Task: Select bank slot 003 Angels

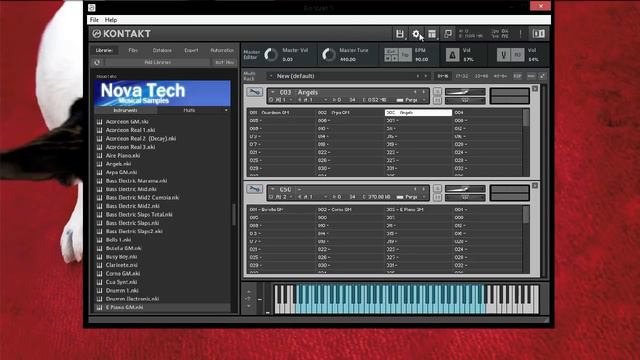Action: 418,113
